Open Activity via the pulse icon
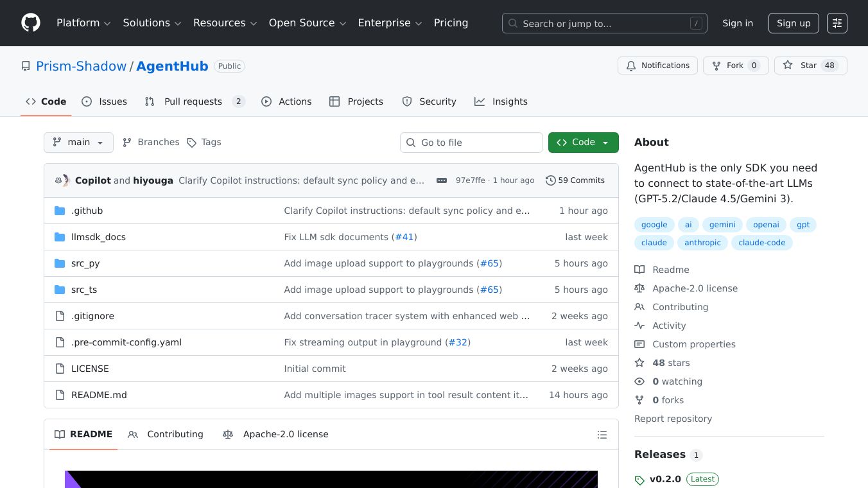Image resolution: width=868 pixels, height=488 pixels. [x=639, y=326]
